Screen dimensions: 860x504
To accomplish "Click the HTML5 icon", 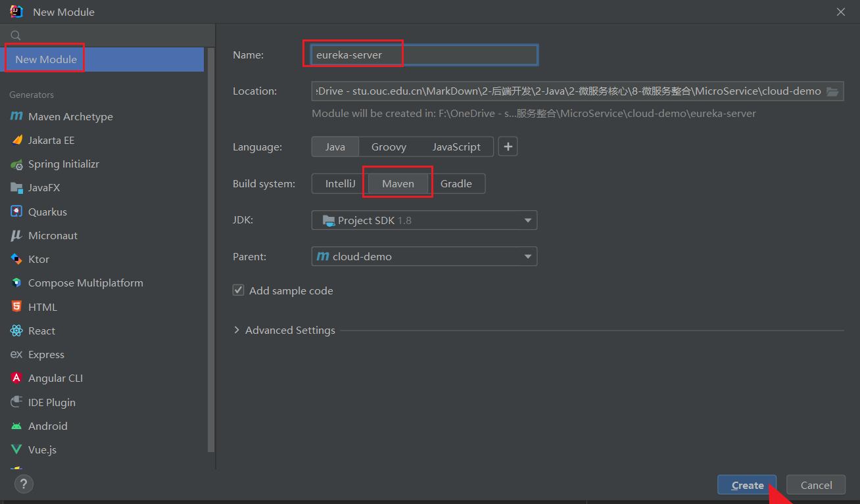I will (x=16, y=307).
